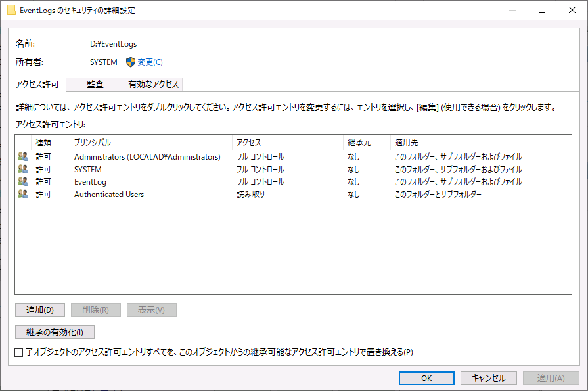The width and height of the screenshot is (588, 391).
Task: Switch to the アクセス許可 tab
Action: coord(37,84)
